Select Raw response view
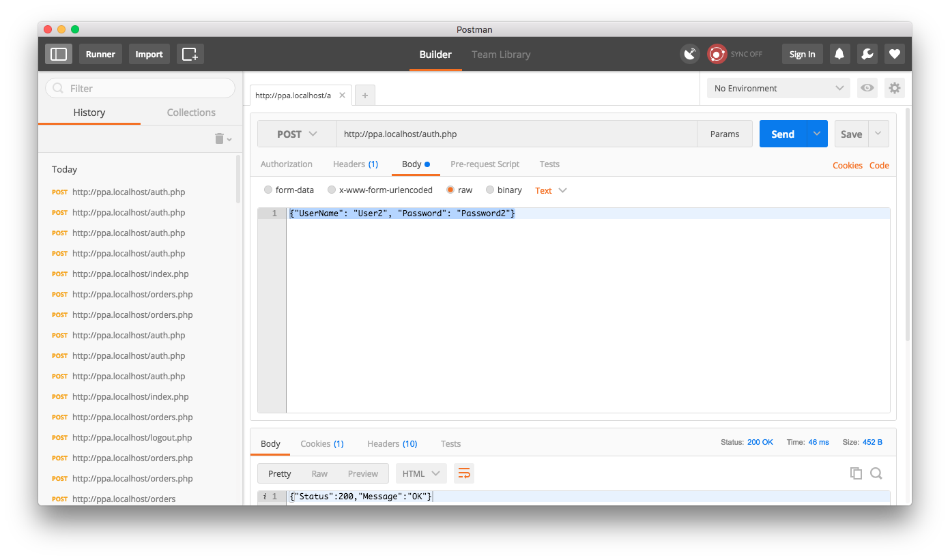950x560 pixels. tap(319, 473)
